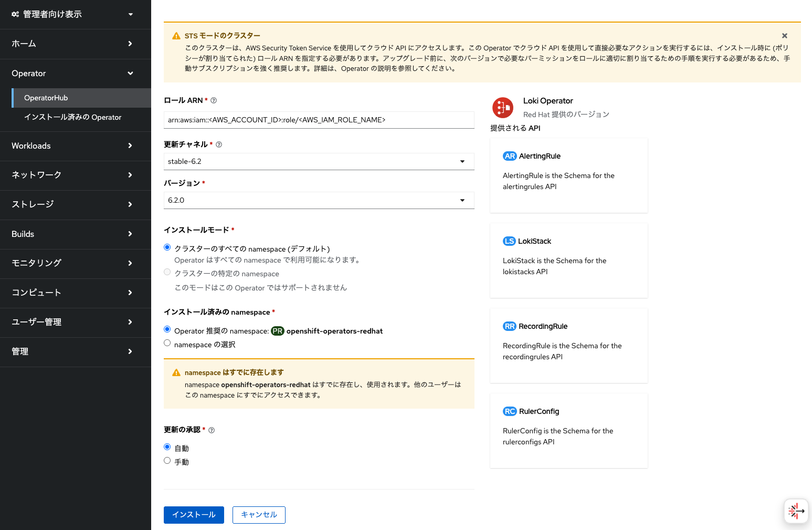Expand the ストレージ navigation section

(x=76, y=204)
